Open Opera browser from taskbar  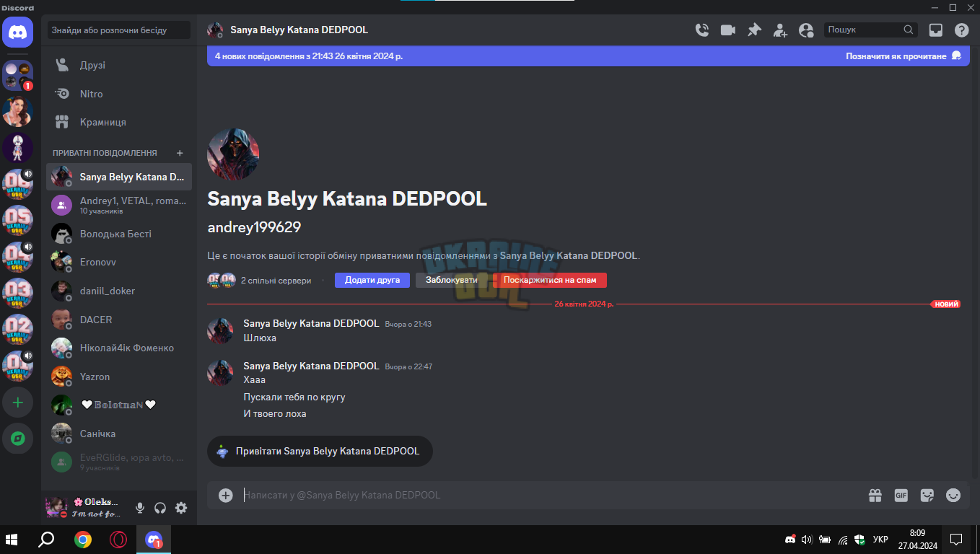pos(118,540)
